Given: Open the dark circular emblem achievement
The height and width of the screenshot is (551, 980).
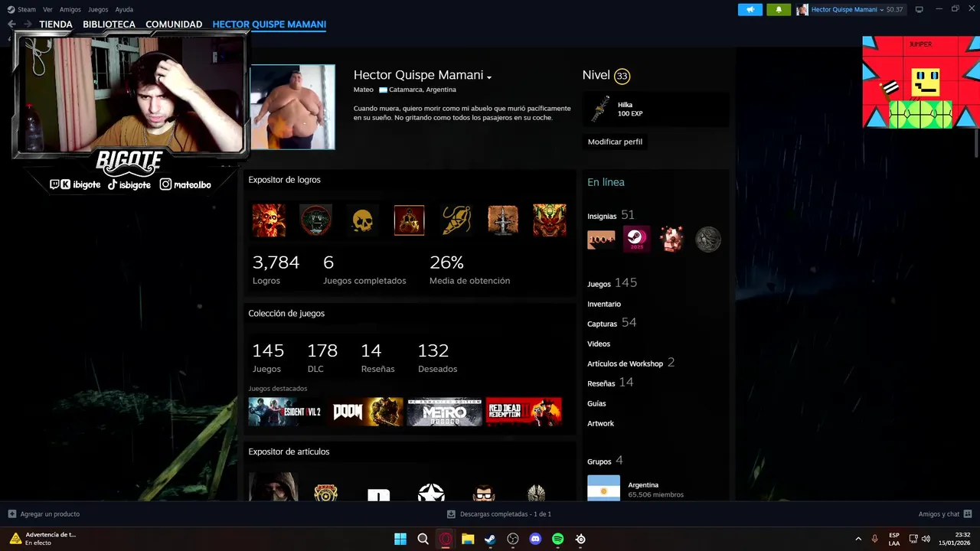Looking at the screenshot, I should [x=315, y=220].
